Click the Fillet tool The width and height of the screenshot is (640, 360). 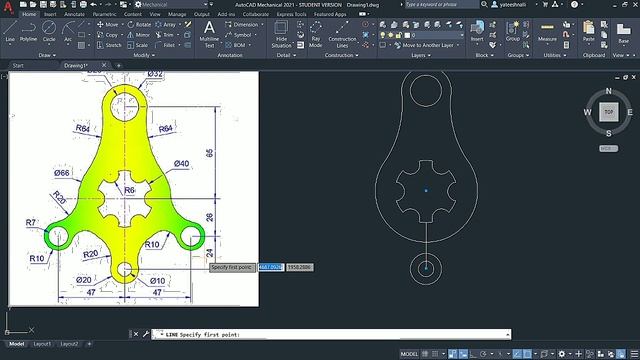(x=165, y=45)
